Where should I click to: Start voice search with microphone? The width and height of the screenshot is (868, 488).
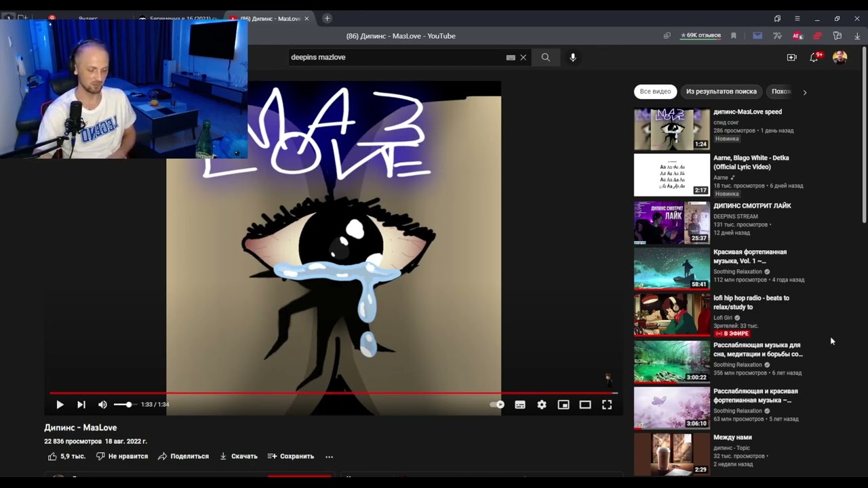coord(573,58)
